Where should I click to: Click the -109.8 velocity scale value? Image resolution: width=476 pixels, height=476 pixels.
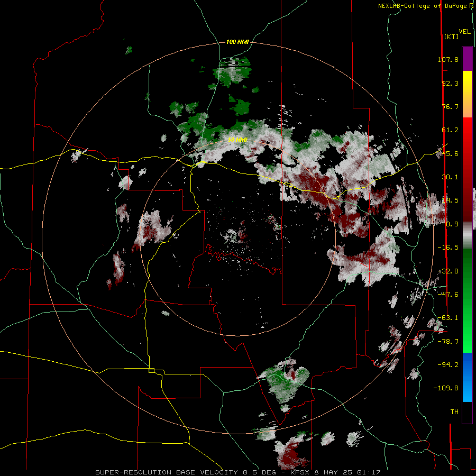coord(446,388)
